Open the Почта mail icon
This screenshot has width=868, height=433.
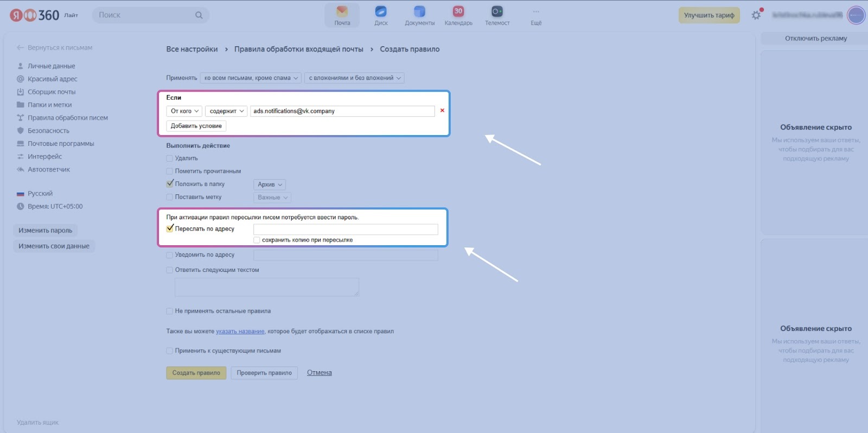pos(342,12)
